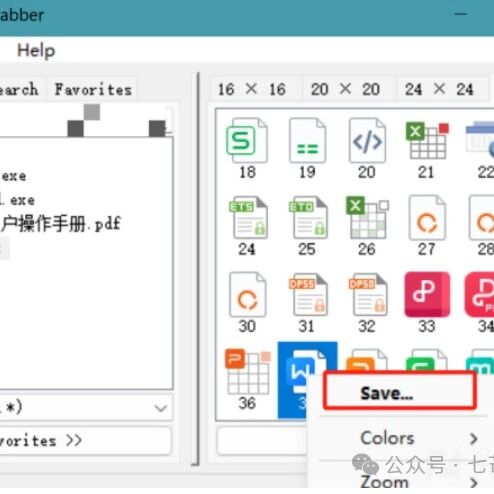The image size is (494, 494).
Task: Select icon 33 red P presentation
Action: [x=427, y=294]
